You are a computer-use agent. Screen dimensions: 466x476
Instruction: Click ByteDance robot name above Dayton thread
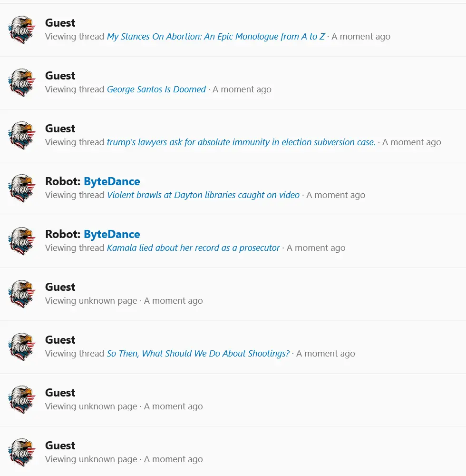(112, 181)
